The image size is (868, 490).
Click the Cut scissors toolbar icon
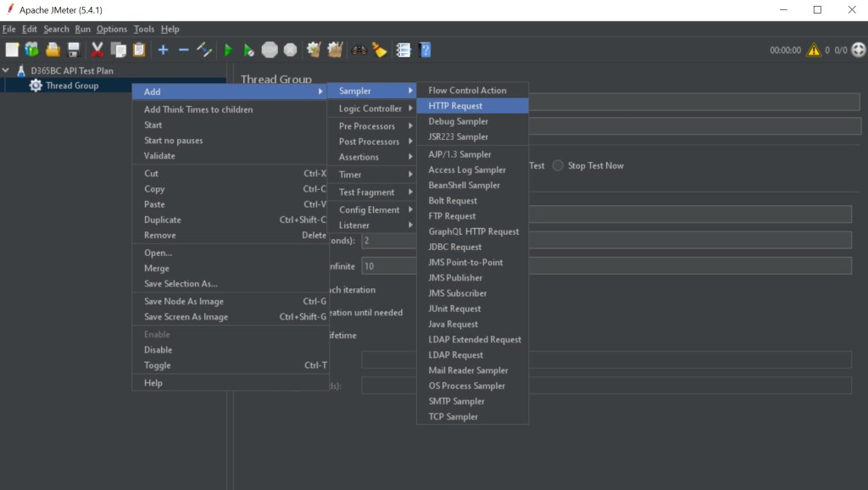pyautogui.click(x=97, y=50)
